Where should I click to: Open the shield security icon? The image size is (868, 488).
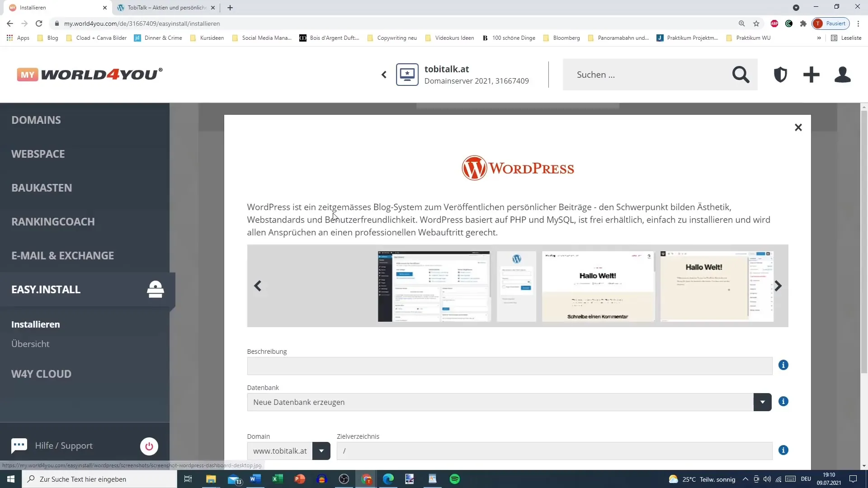click(780, 75)
